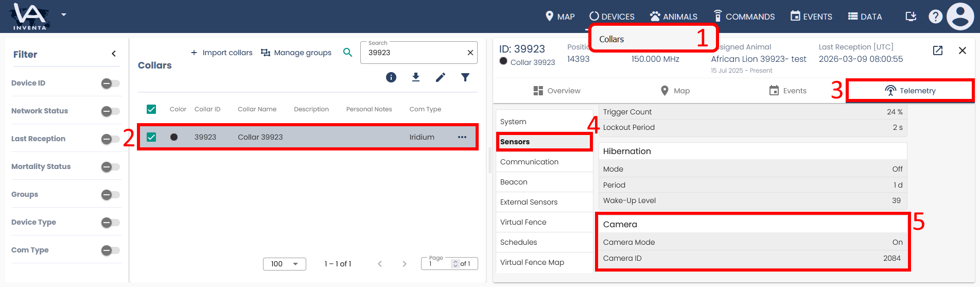The height and width of the screenshot is (287, 980).
Task: Uncheck the Collar 39923 row checkbox
Action: [151, 137]
